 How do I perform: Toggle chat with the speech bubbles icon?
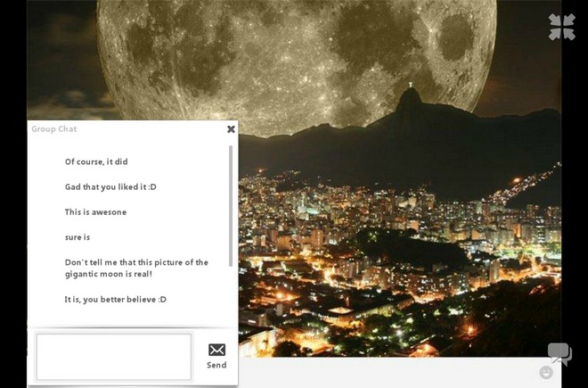point(559,353)
